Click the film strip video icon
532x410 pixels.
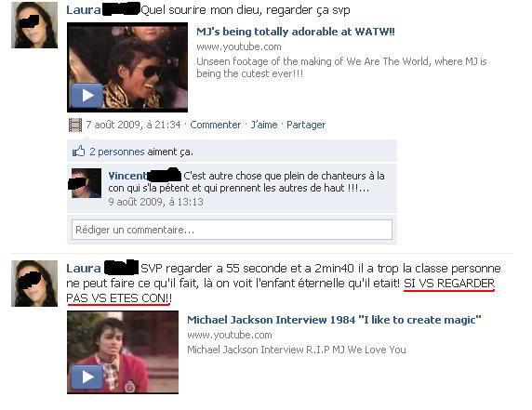point(75,125)
